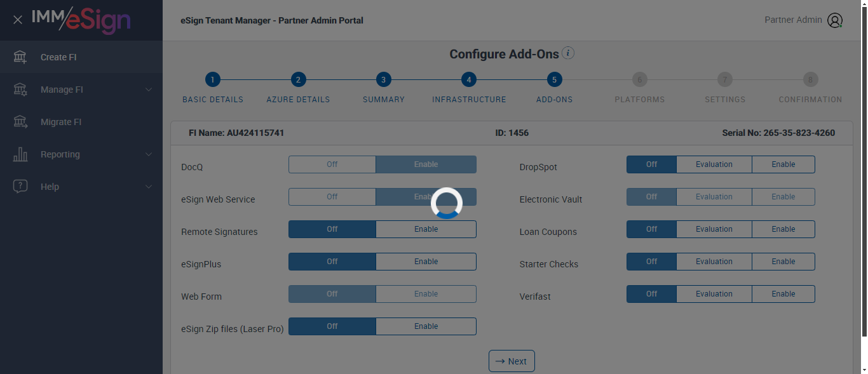Click the info icon beside Configure Add-Ons
Viewport: 868px width, 374px height.
(568, 53)
